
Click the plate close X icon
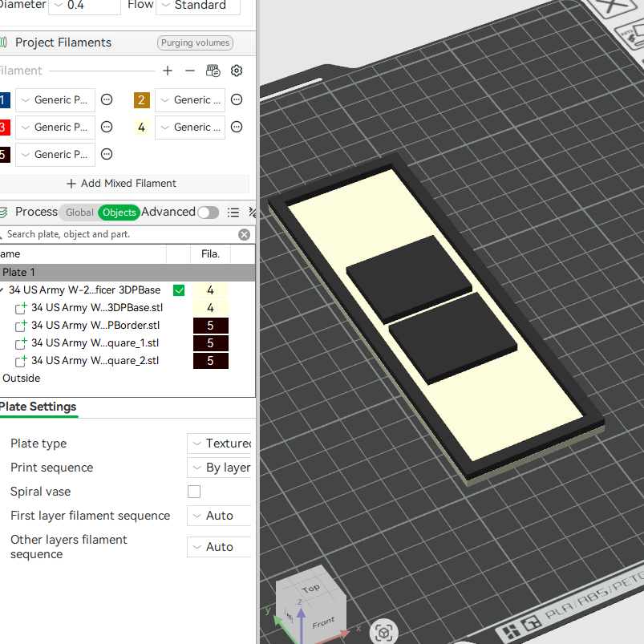(x=612, y=6)
